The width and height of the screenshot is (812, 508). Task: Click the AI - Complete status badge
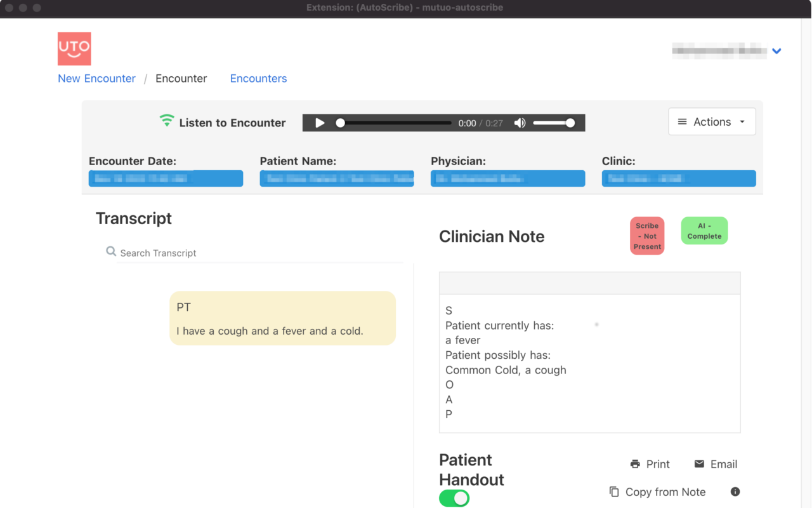point(704,231)
